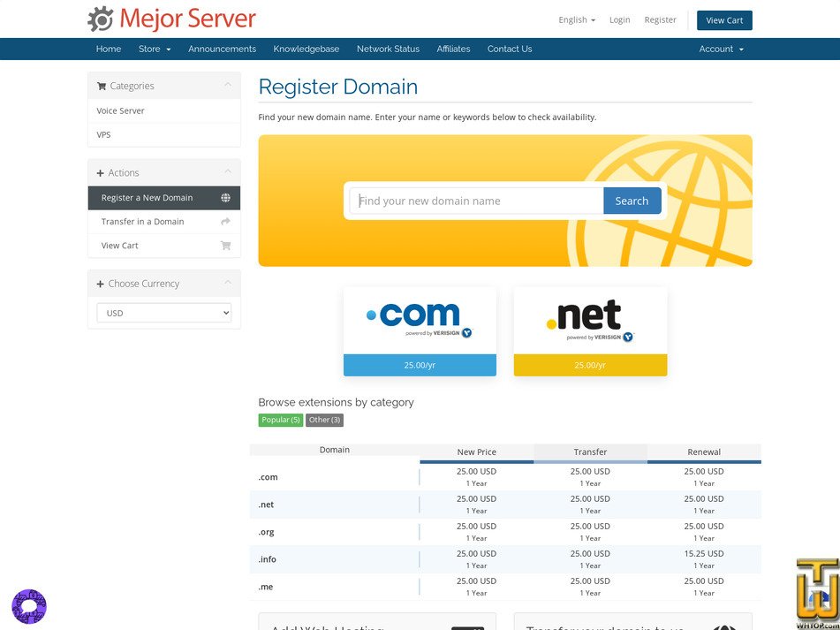Collapse the Actions panel chevron
The width and height of the screenshot is (840, 630).
coord(228,172)
